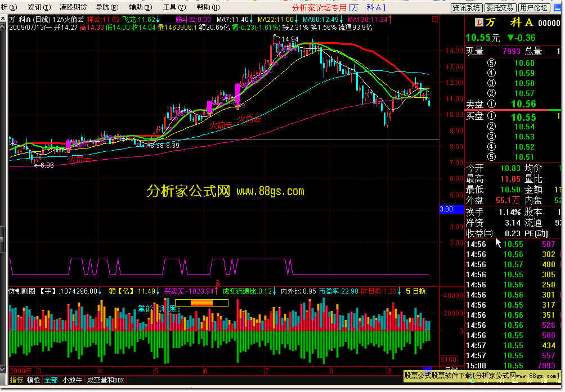Click the 外盘 55.1万 value
The height and width of the screenshot is (392, 565).
click(x=508, y=200)
